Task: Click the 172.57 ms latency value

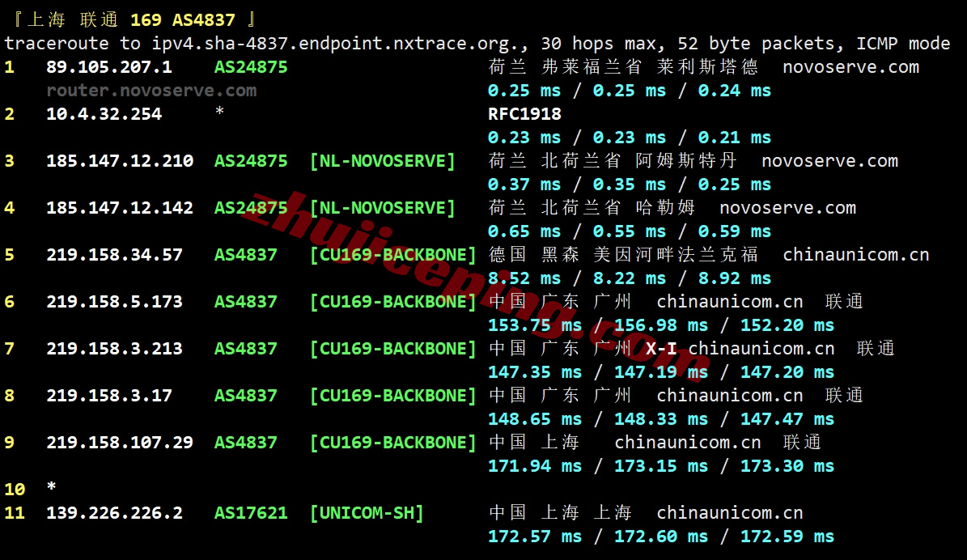Action: click(x=535, y=536)
